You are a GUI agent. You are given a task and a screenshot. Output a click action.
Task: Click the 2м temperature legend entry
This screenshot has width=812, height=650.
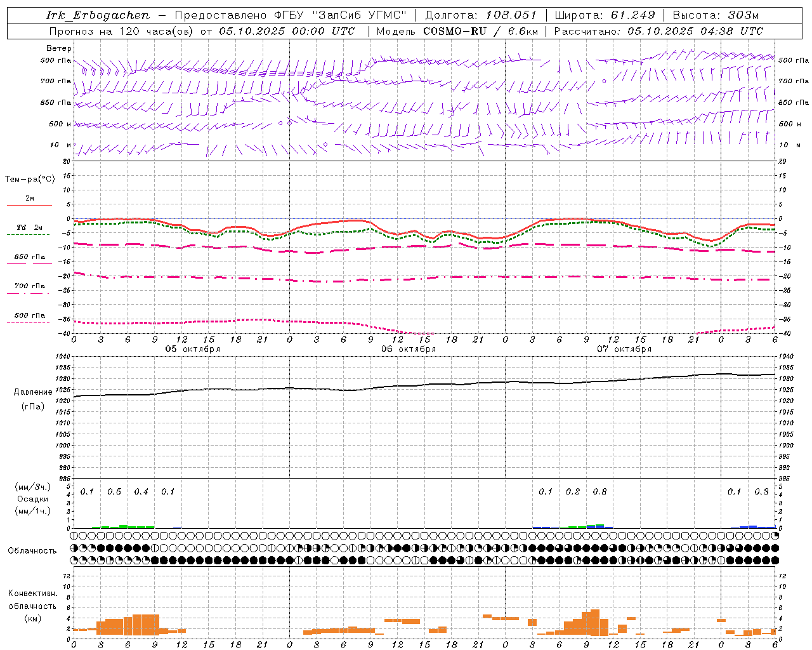tap(30, 199)
